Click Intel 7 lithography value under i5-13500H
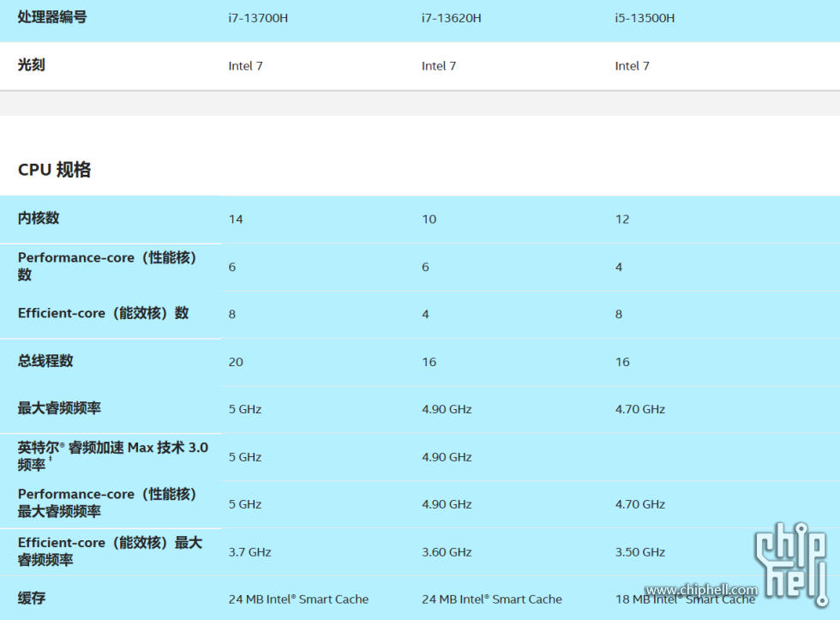The height and width of the screenshot is (620, 840). 633,66
